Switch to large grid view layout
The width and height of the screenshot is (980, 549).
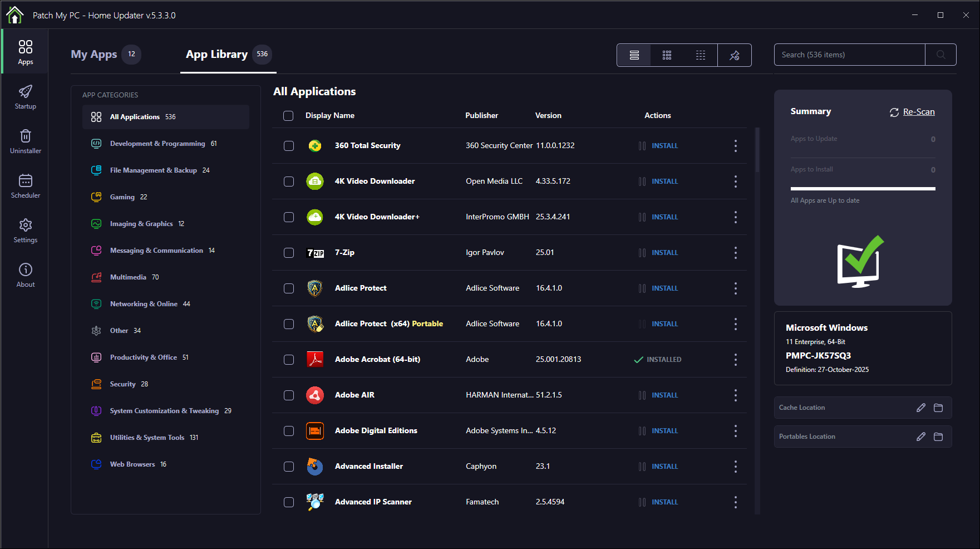pyautogui.click(x=667, y=55)
